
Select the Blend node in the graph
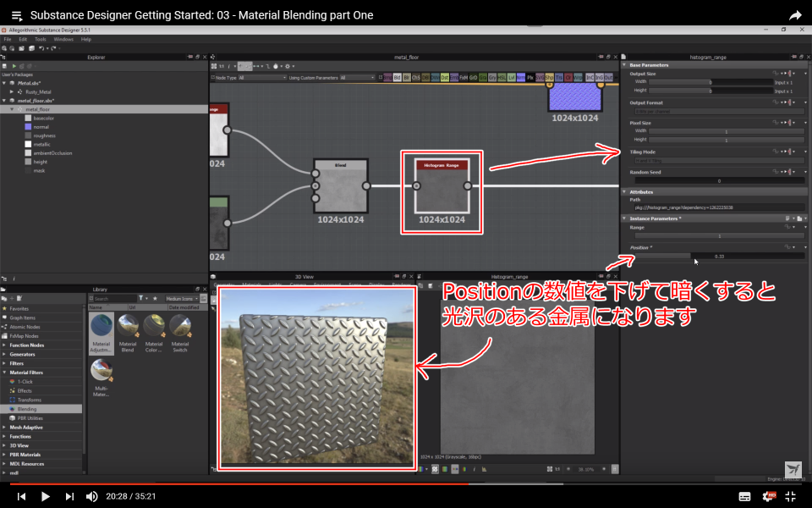pos(341,186)
